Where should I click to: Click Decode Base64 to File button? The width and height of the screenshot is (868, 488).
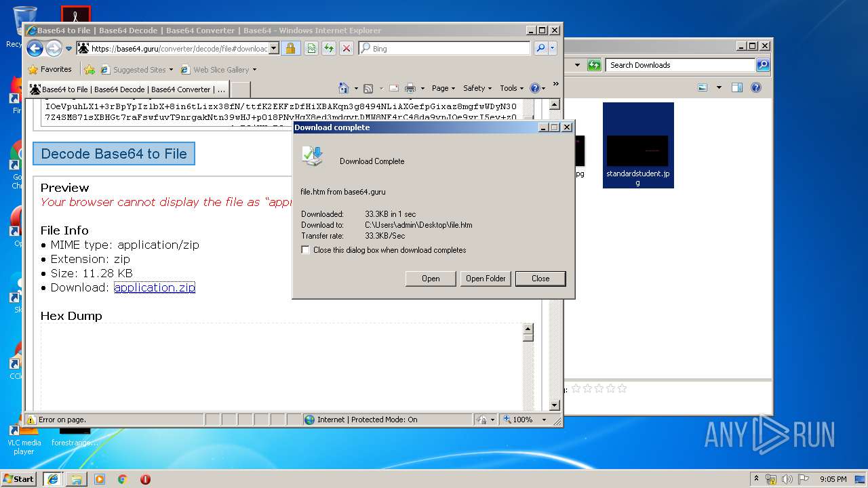click(x=114, y=154)
